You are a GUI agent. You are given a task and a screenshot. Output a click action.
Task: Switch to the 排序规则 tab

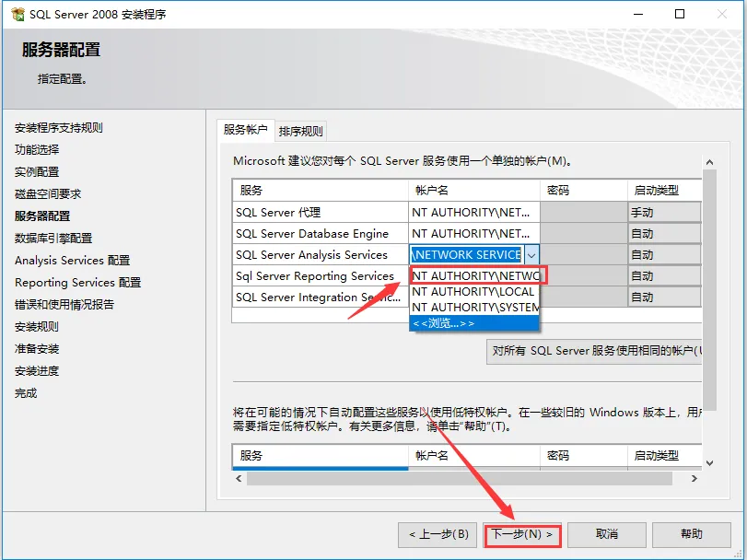click(x=301, y=131)
